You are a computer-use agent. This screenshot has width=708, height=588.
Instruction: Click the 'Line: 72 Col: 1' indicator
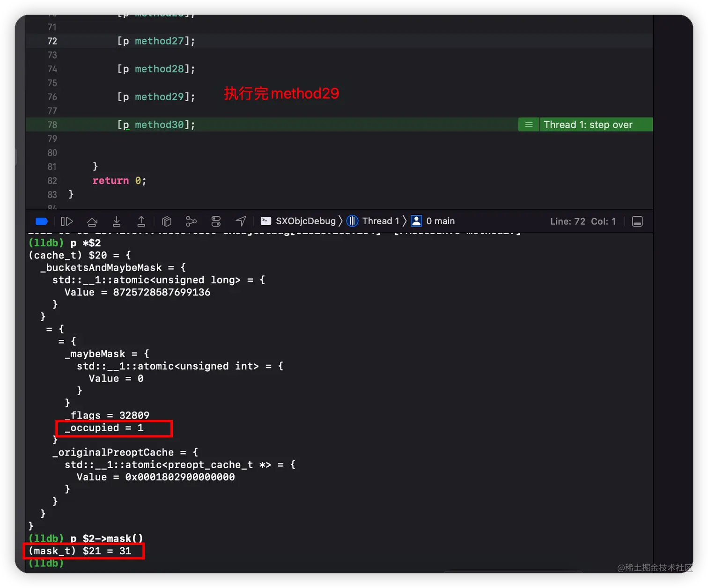pyautogui.click(x=583, y=221)
